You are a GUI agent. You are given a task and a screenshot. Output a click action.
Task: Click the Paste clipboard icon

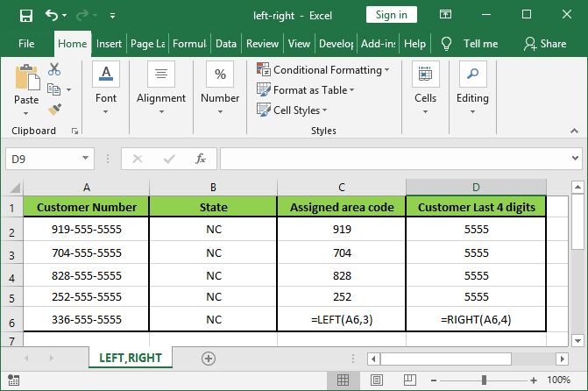click(27, 77)
